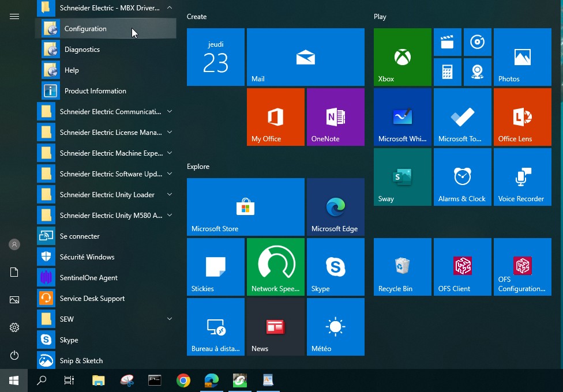Open OFS Configuration tile
The image size is (563, 392).
click(x=523, y=267)
